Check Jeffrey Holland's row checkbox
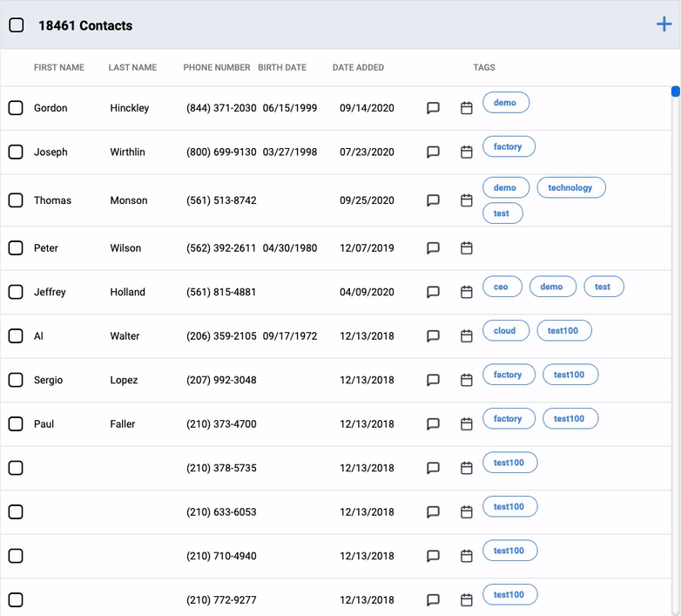681x616 pixels. tap(16, 292)
